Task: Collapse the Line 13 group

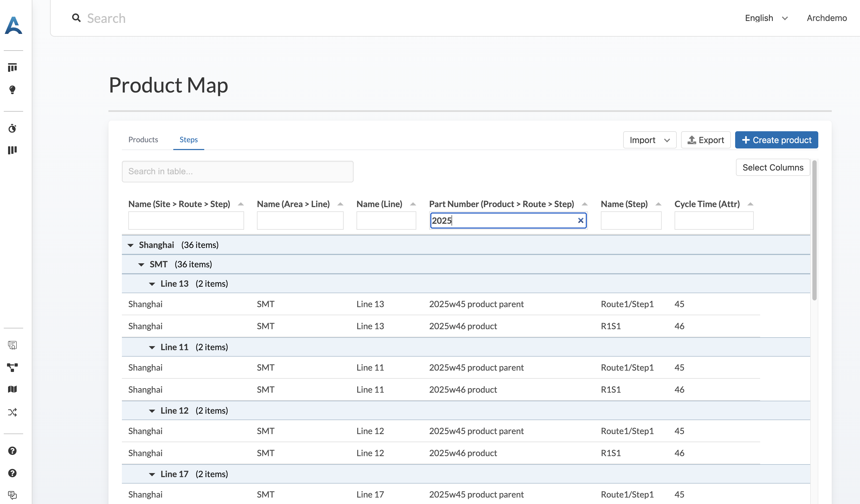Action: coord(152,284)
